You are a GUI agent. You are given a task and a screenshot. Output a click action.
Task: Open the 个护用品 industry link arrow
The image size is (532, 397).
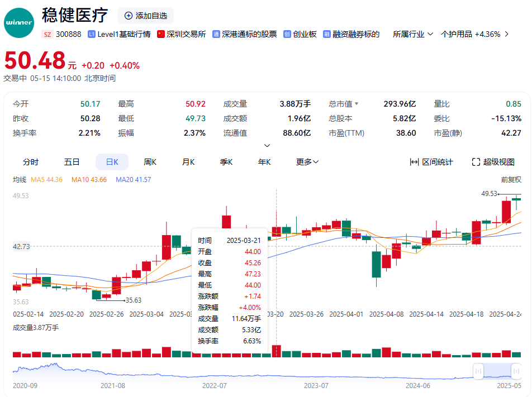point(506,34)
